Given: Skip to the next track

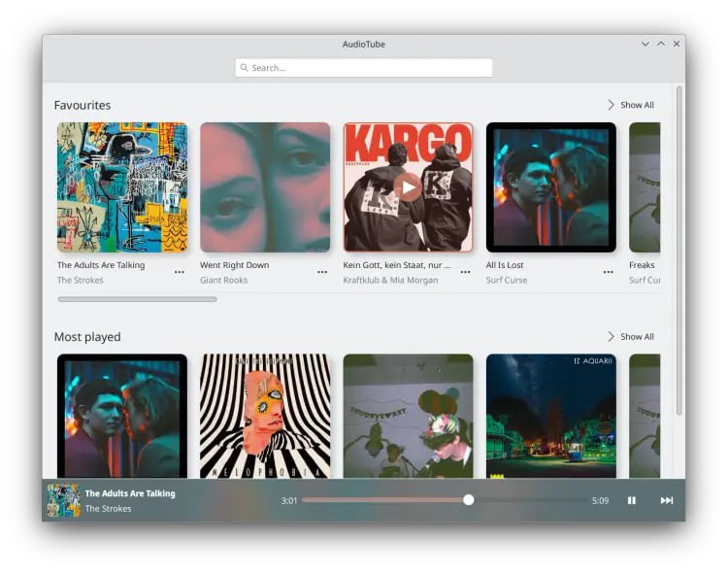Looking at the screenshot, I should (x=667, y=500).
